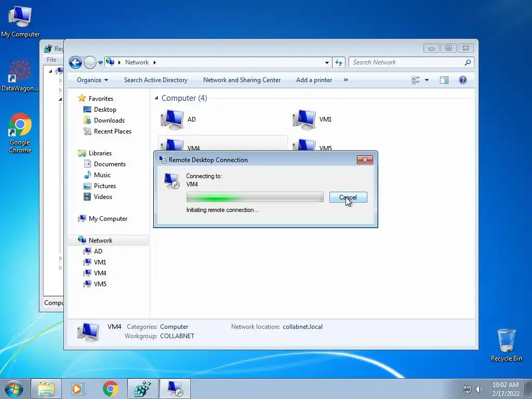Launch Google Chrome from desktop
532x399 pixels.
click(x=20, y=133)
